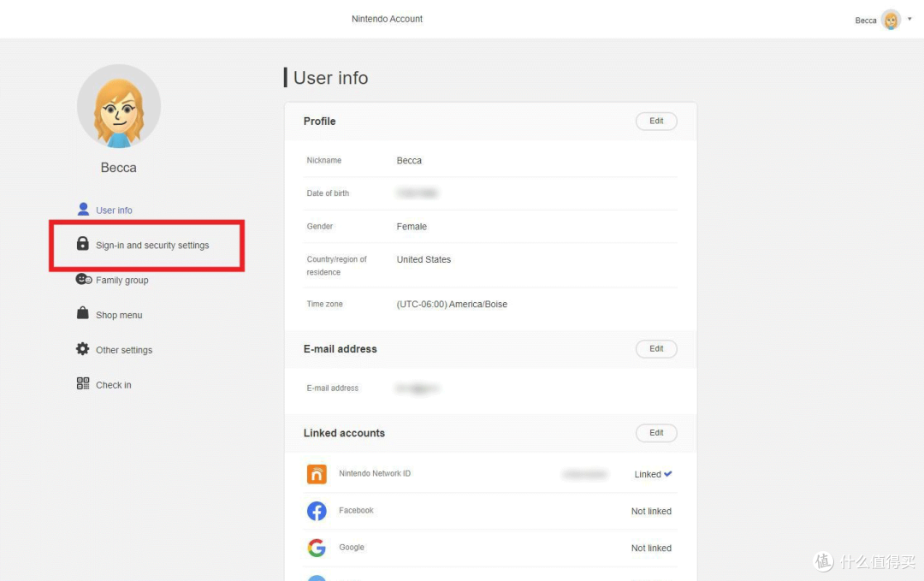The width and height of the screenshot is (924, 581).
Task: Open the Check in page
Action: [113, 385]
